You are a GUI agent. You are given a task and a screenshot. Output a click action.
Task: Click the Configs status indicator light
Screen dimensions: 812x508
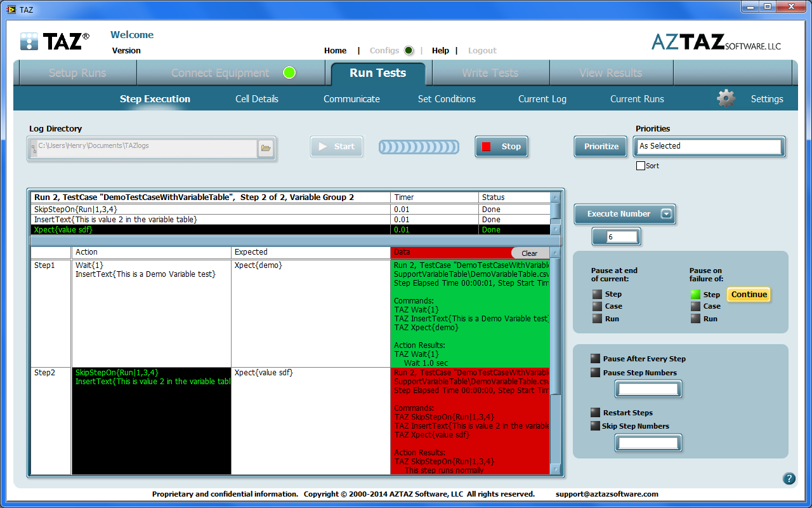(409, 51)
